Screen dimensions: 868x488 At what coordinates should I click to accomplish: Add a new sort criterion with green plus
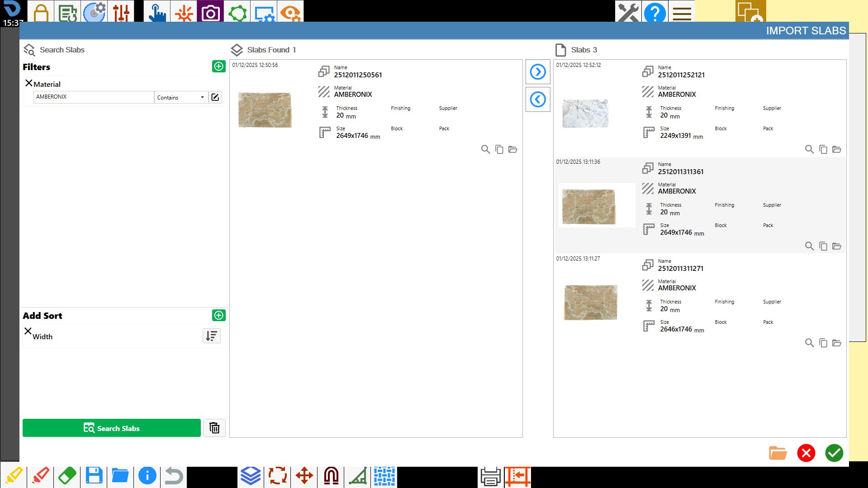(x=219, y=315)
